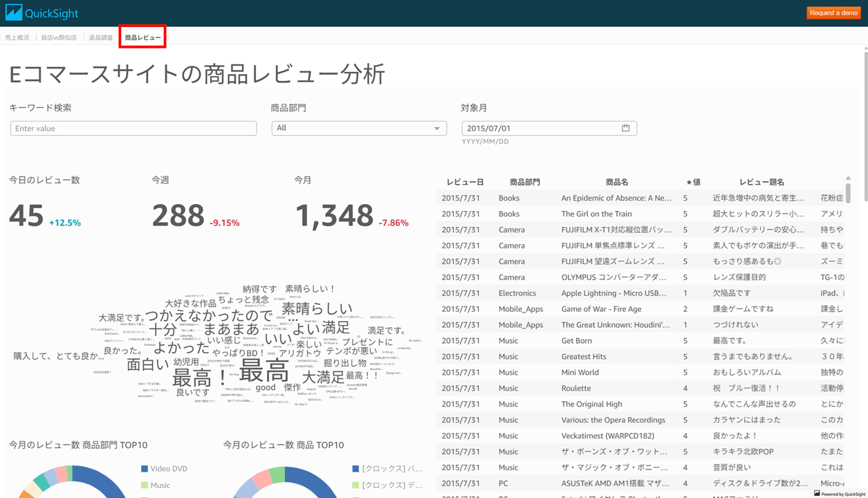Viewport: 868px width, 498px height.
Task: Click the Request a demo button
Action: point(833,12)
